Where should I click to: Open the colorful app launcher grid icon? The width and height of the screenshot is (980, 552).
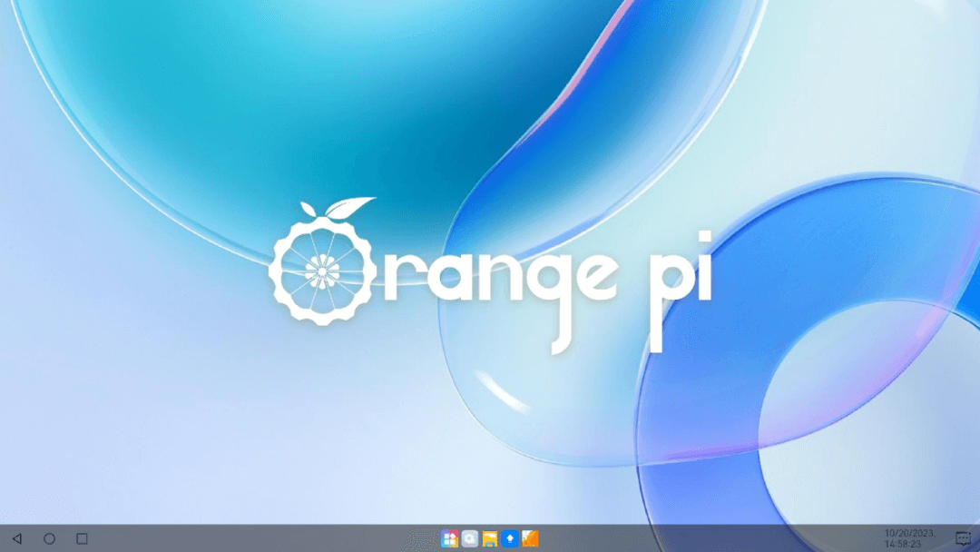(449, 538)
